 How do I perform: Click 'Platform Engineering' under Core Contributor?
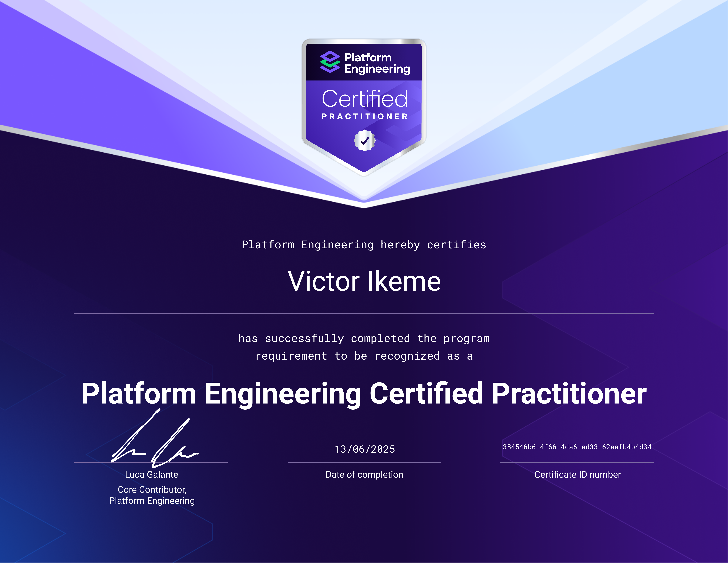point(152,501)
